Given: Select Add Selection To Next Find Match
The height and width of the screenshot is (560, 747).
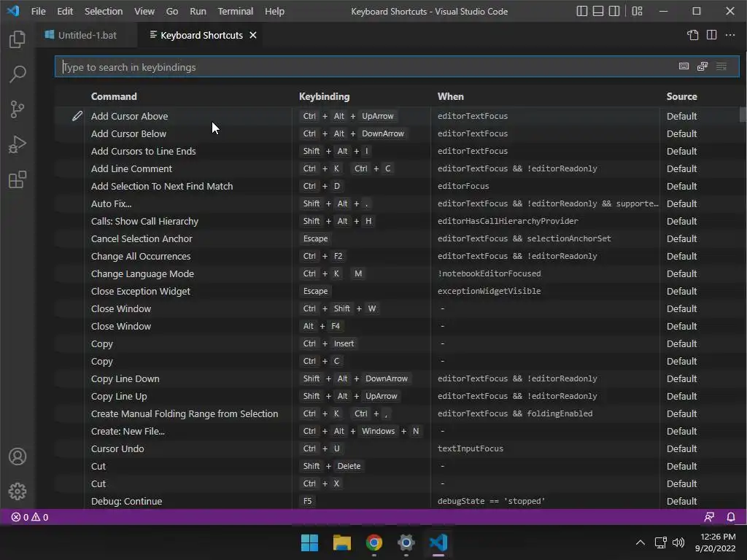Looking at the screenshot, I should click(396, 186).
